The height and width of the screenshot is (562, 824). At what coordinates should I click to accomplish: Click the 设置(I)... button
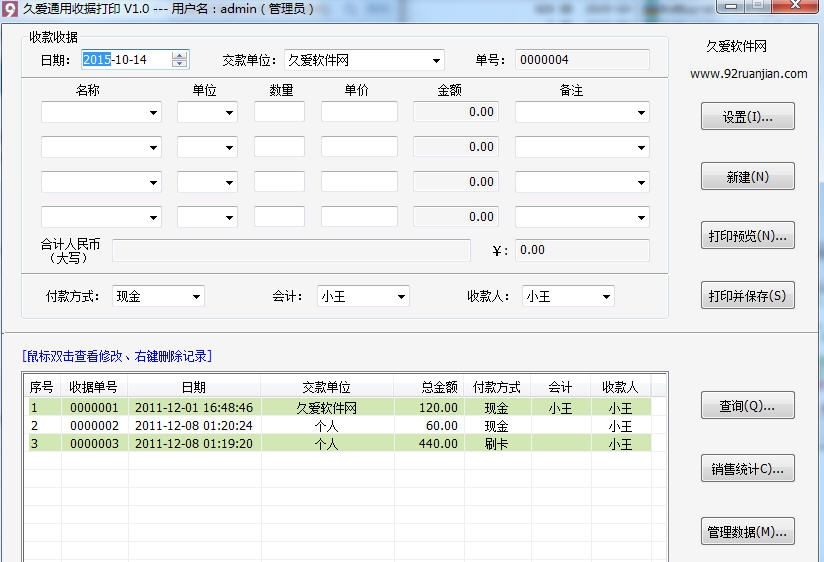tap(747, 117)
